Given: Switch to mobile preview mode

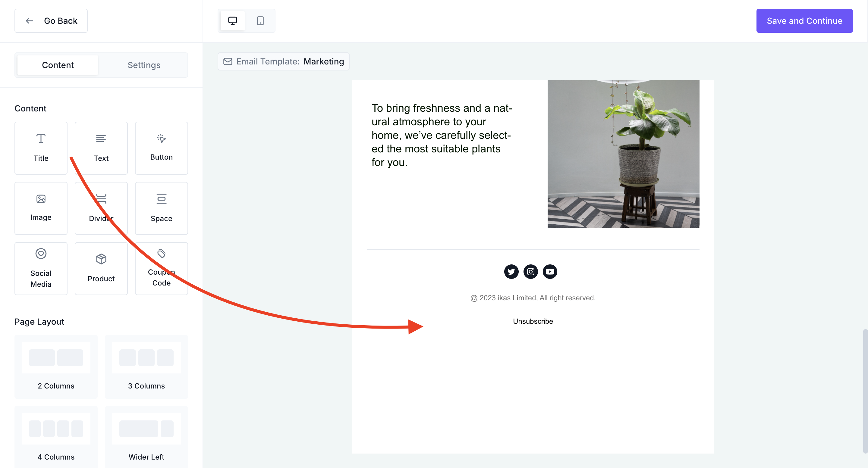Looking at the screenshot, I should pyautogui.click(x=260, y=21).
